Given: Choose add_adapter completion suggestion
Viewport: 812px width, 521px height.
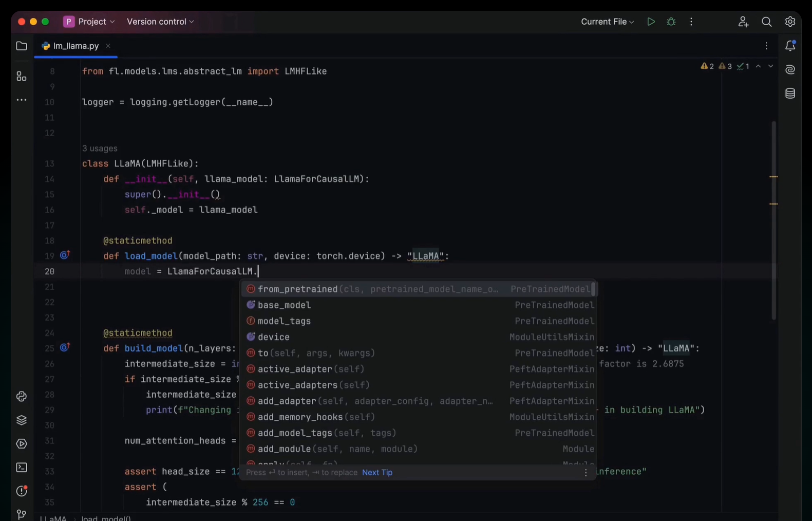Looking at the screenshot, I should [x=418, y=401].
